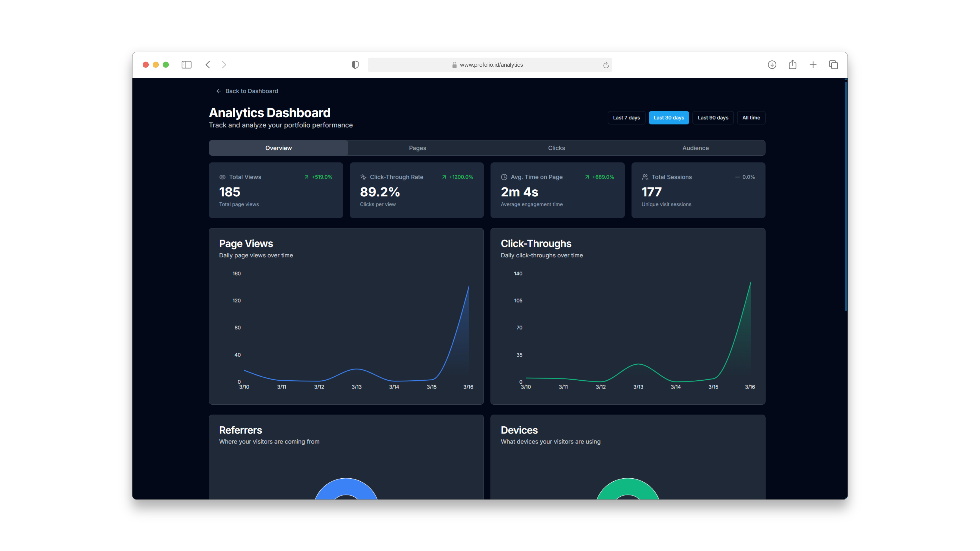Screen dimensions: 980x551
Task: Show the tab overview icon
Action: 834,65
